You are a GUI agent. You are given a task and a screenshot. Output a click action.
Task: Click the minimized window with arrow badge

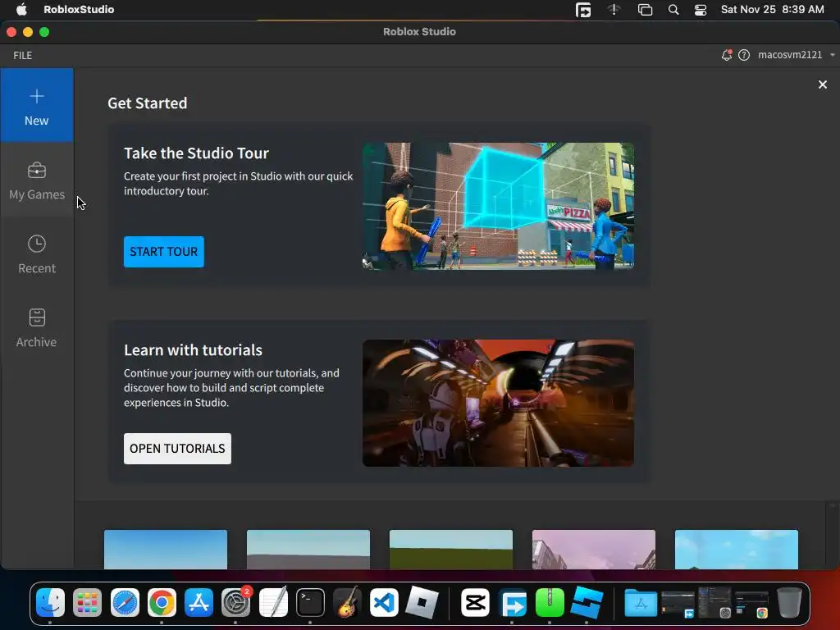pyautogui.click(x=678, y=604)
